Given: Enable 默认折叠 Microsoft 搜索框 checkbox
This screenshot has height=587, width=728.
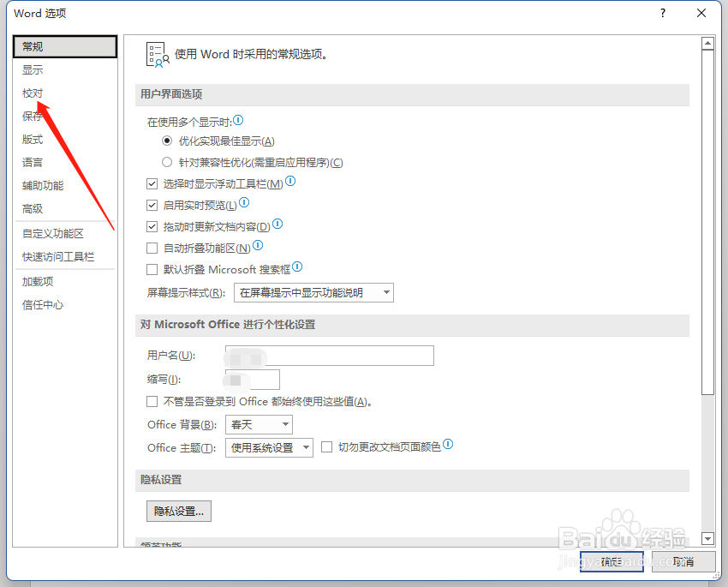Looking at the screenshot, I should [x=152, y=269].
